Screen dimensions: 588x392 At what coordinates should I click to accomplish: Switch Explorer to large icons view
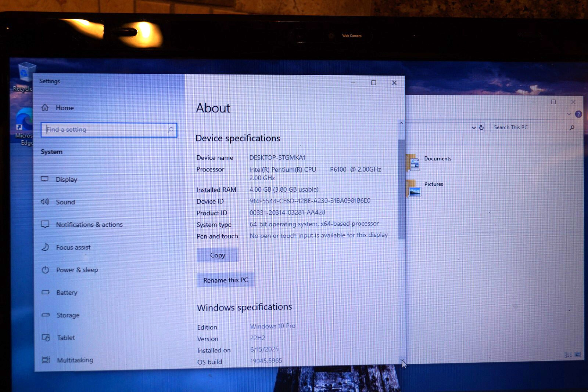[578, 355]
